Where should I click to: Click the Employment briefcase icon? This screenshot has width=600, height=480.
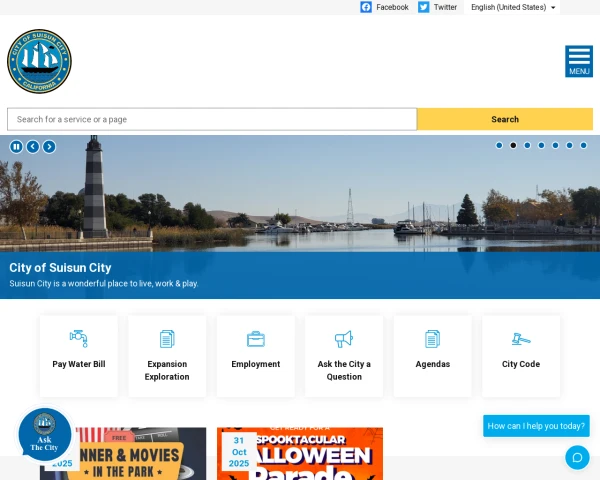pos(256,339)
